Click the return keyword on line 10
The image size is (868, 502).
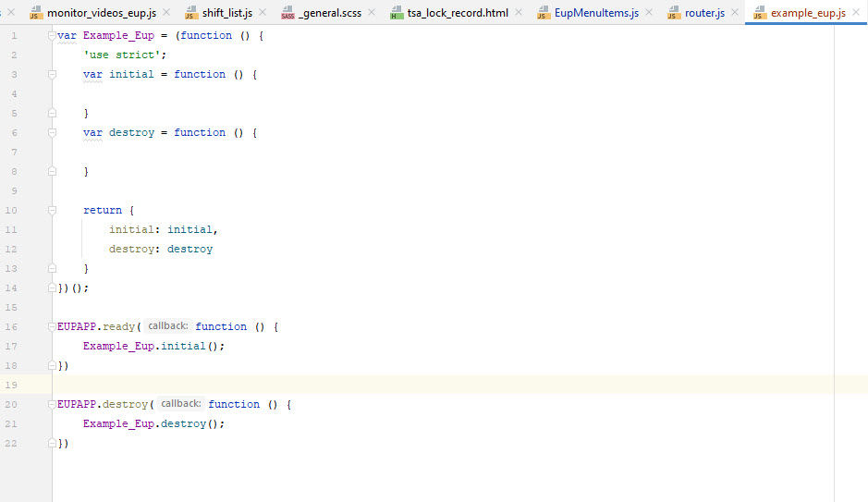[x=103, y=210]
